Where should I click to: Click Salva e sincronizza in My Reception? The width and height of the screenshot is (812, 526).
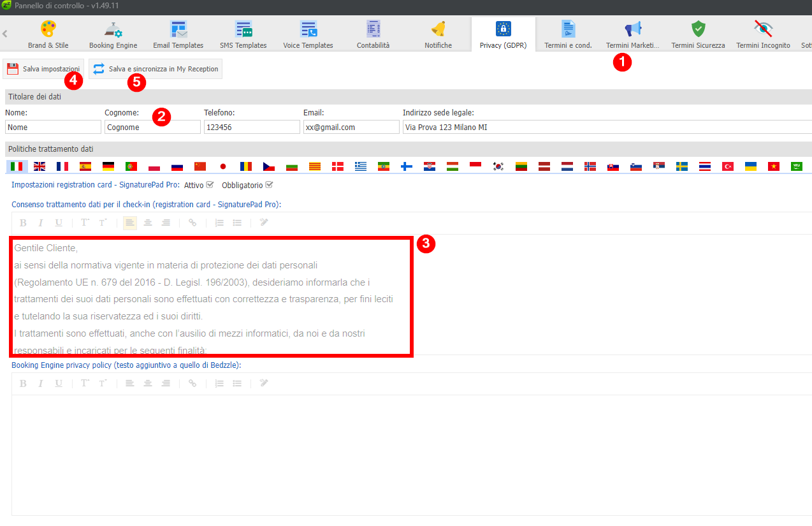[156, 69]
